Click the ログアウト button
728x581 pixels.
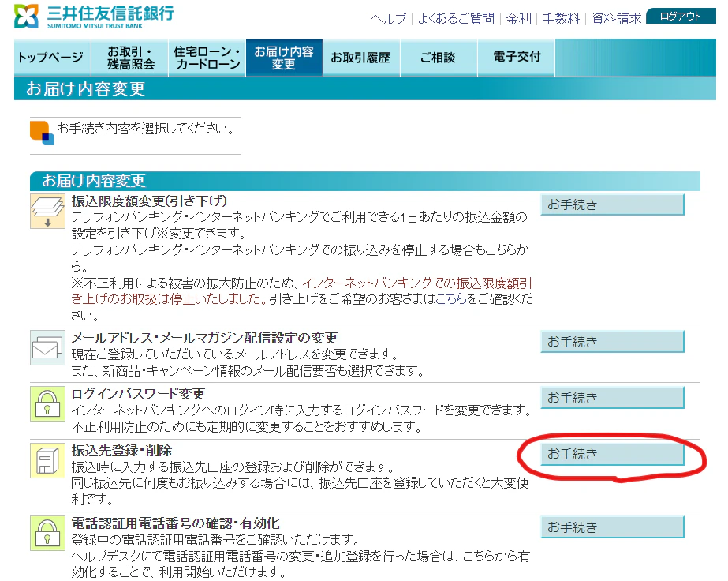point(681,17)
